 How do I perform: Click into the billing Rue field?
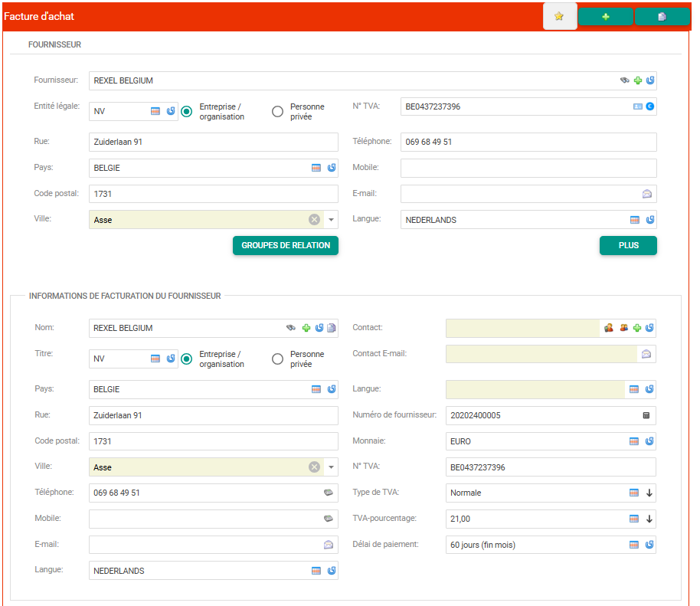[214, 415]
